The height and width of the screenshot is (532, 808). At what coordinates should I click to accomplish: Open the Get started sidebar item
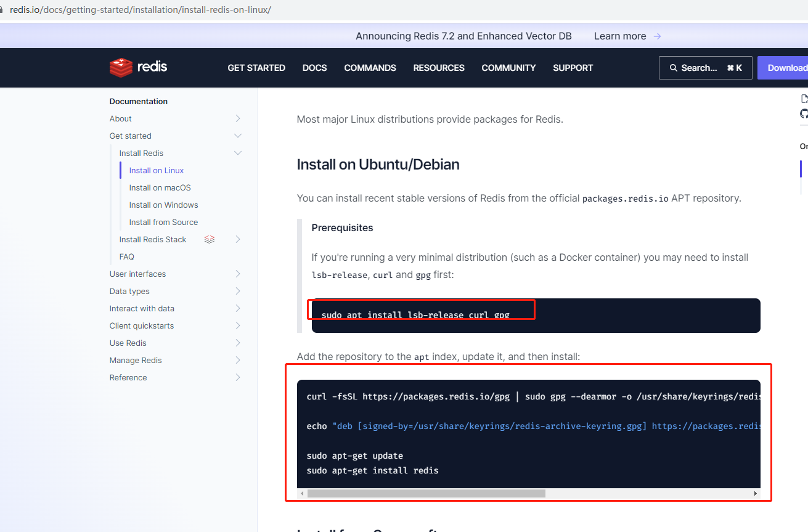click(x=130, y=136)
